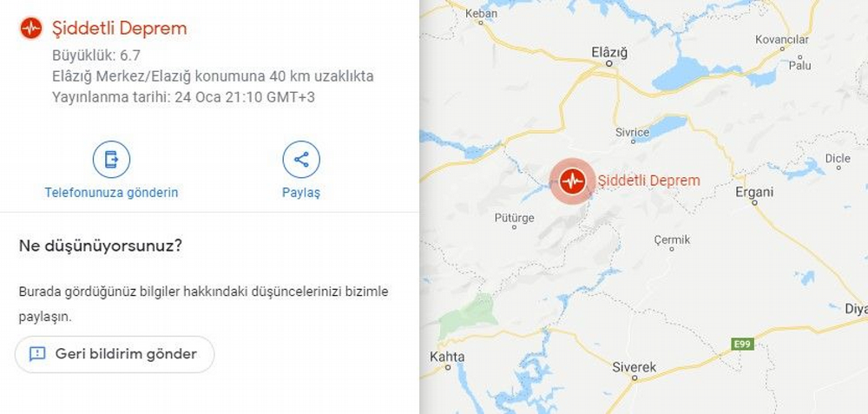Click the Şiddetli Deprem label on the map
Image resolution: width=868 pixels, height=414 pixels.
pyautogui.click(x=648, y=181)
